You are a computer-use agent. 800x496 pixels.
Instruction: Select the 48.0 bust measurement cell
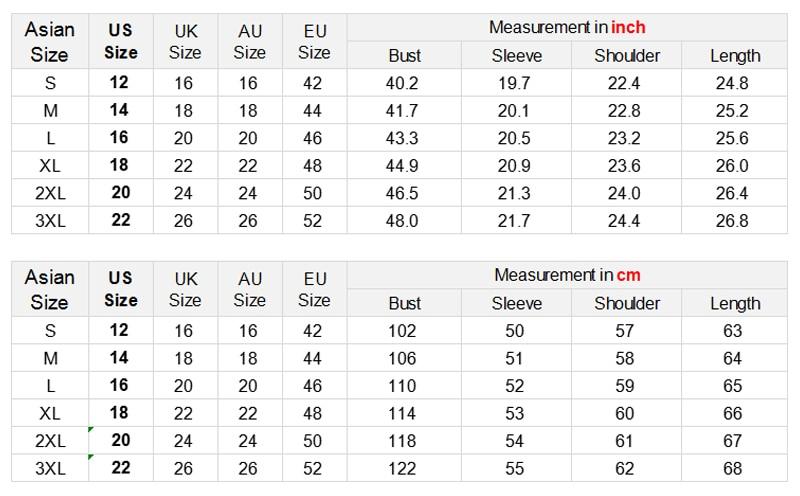[402, 220]
